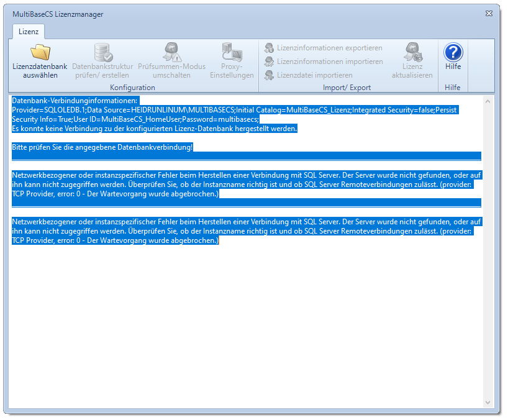Viewport: 508px width, 420px height.
Task: Click the line 'Datenbank-Verbindunginformationen:'
Action: point(75,101)
